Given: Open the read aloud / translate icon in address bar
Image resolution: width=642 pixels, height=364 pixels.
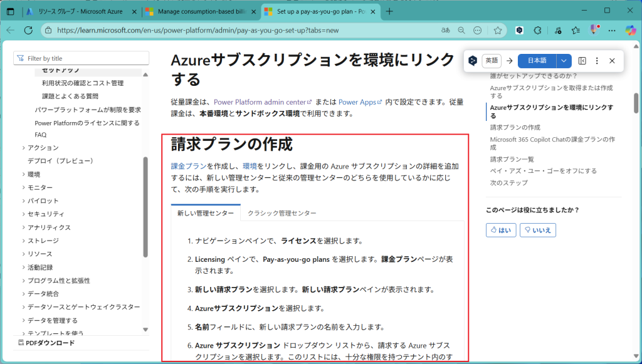Looking at the screenshot, I should [x=446, y=30].
